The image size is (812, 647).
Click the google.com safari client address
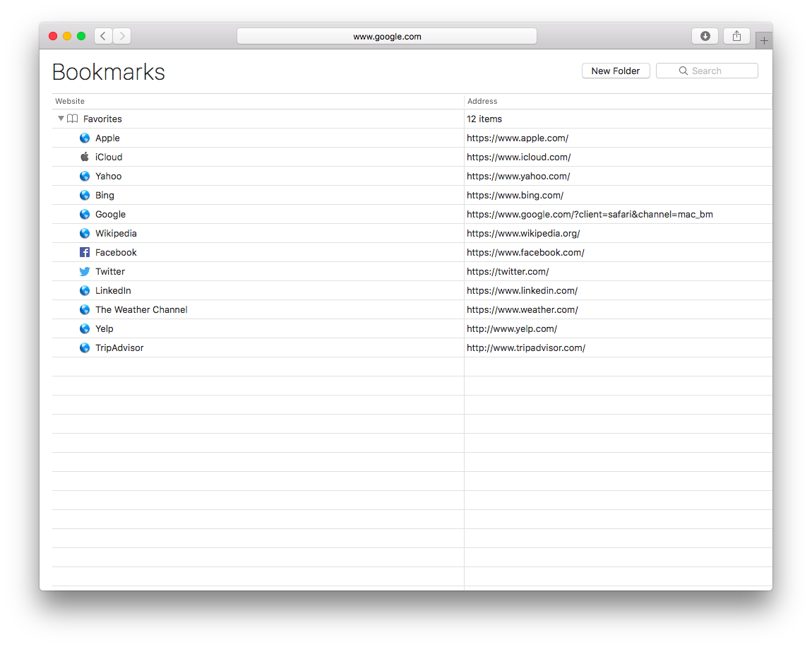(590, 215)
